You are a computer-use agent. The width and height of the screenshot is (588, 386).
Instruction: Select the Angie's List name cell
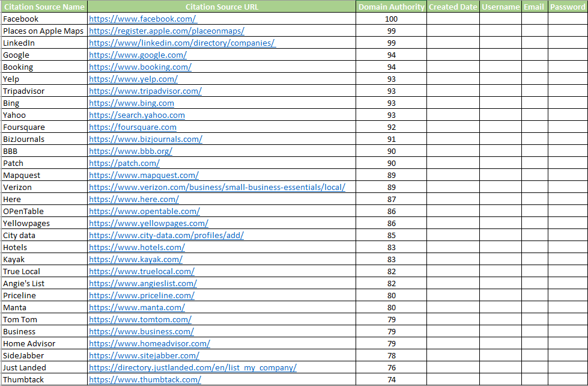44,283
